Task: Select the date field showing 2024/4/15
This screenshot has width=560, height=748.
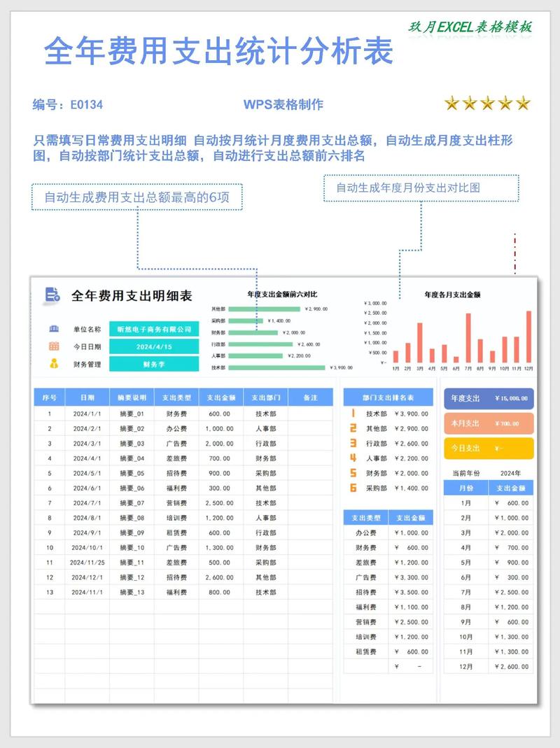Action: point(154,347)
